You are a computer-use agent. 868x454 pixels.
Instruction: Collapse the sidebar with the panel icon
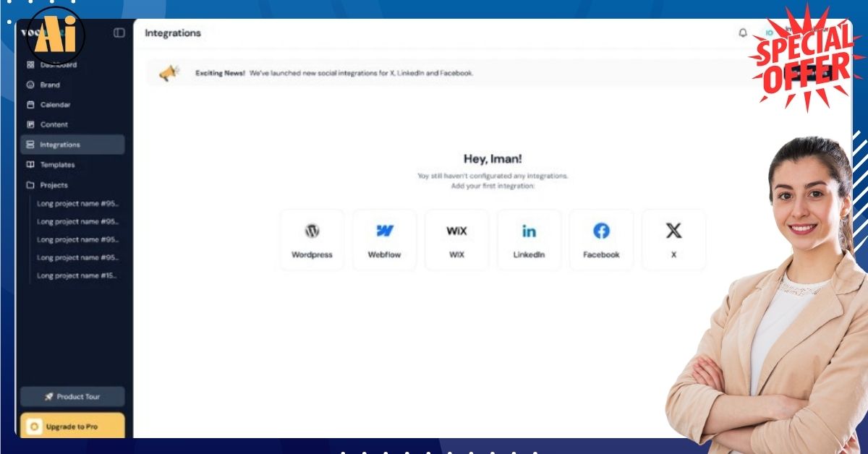click(119, 33)
